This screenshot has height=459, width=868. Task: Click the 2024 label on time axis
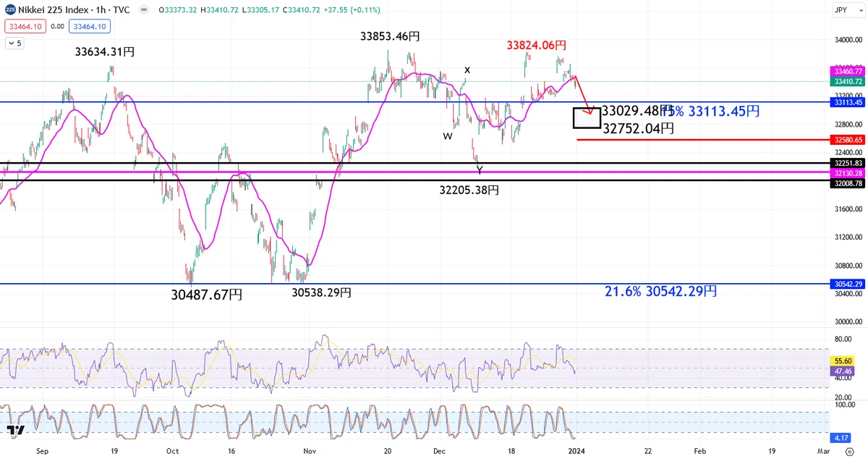click(577, 450)
